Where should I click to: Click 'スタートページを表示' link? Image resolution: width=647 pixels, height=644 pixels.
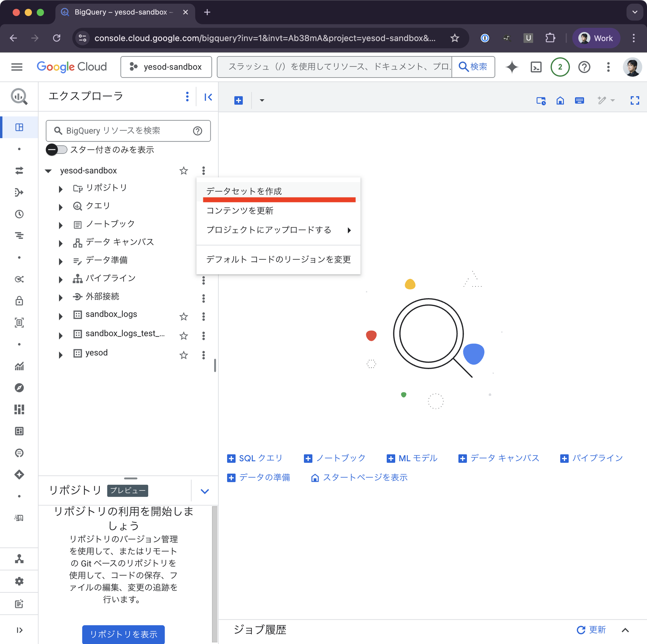pyautogui.click(x=359, y=477)
